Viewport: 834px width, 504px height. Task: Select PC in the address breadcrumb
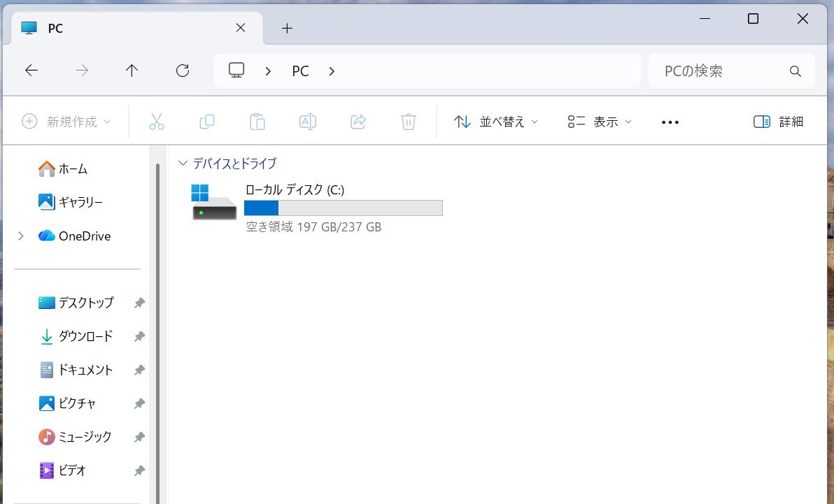pyautogui.click(x=300, y=71)
